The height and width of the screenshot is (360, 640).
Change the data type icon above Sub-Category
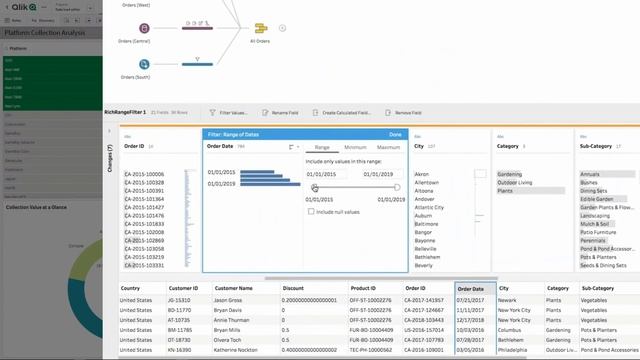(583, 137)
